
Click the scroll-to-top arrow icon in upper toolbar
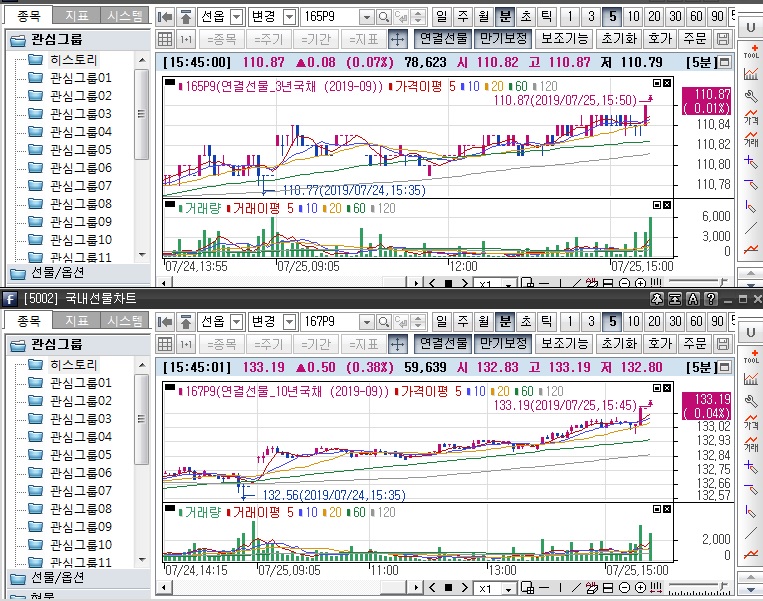186,17
